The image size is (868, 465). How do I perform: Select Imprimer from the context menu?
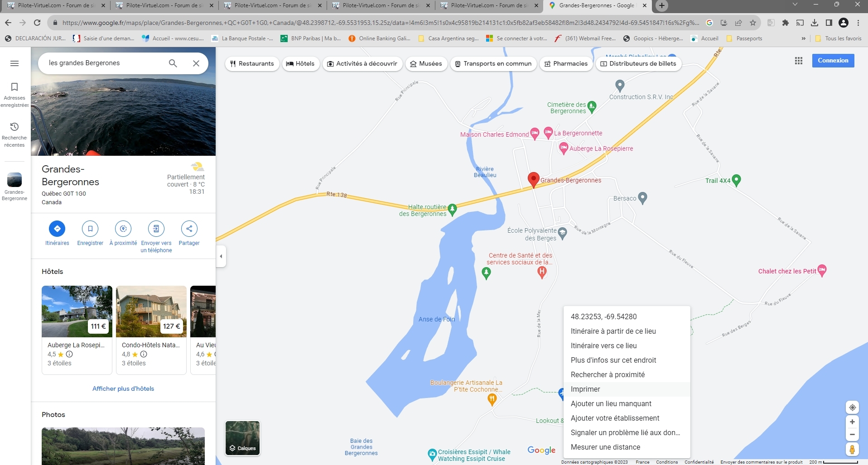[x=627, y=389]
